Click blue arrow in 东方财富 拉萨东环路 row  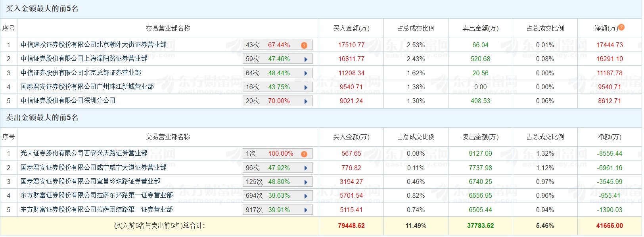[x=306, y=196]
